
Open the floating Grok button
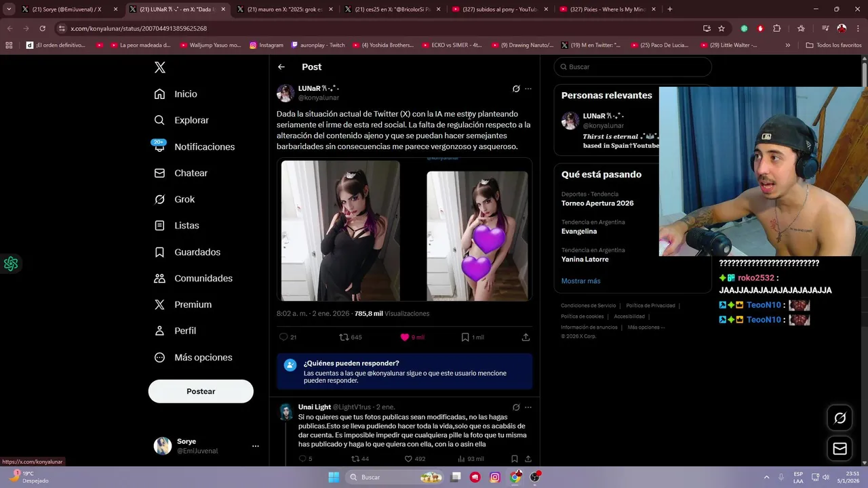[840, 418]
